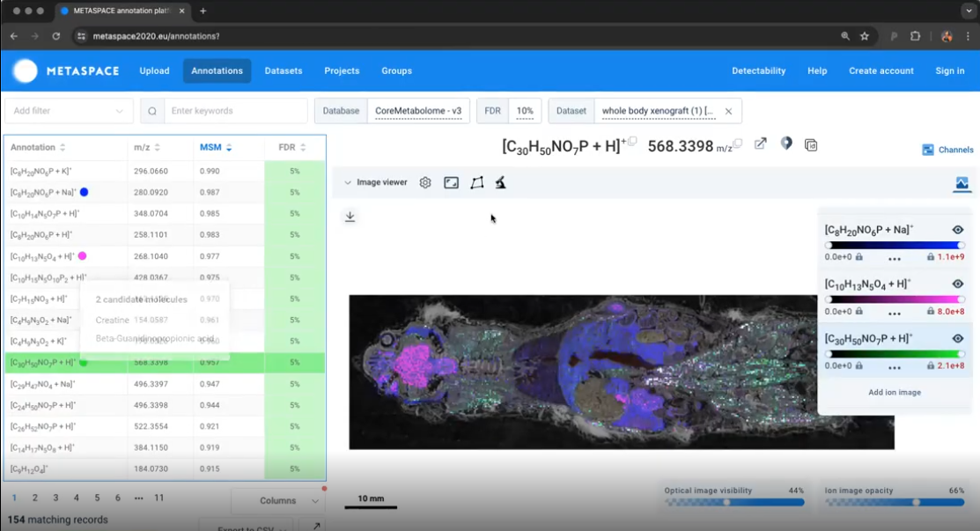The image size is (980, 531).
Task: Click the location pin icon beside the formula
Action: pos(785,143)
